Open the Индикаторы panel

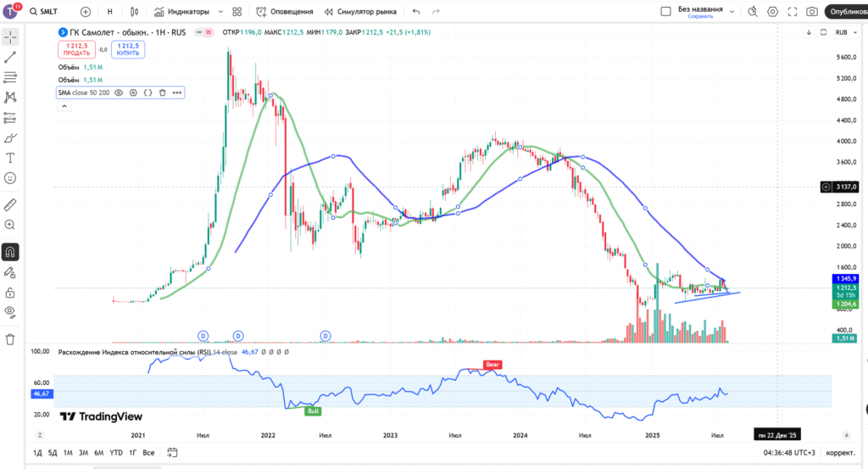pyautogui.click(x=182, y=12)
